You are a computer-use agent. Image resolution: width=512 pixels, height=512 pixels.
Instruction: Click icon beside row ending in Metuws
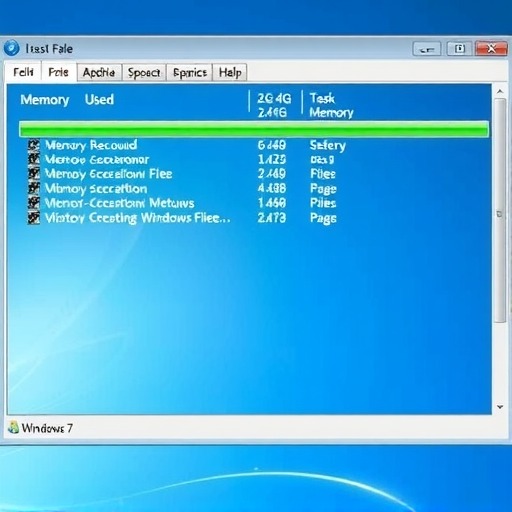33,203
